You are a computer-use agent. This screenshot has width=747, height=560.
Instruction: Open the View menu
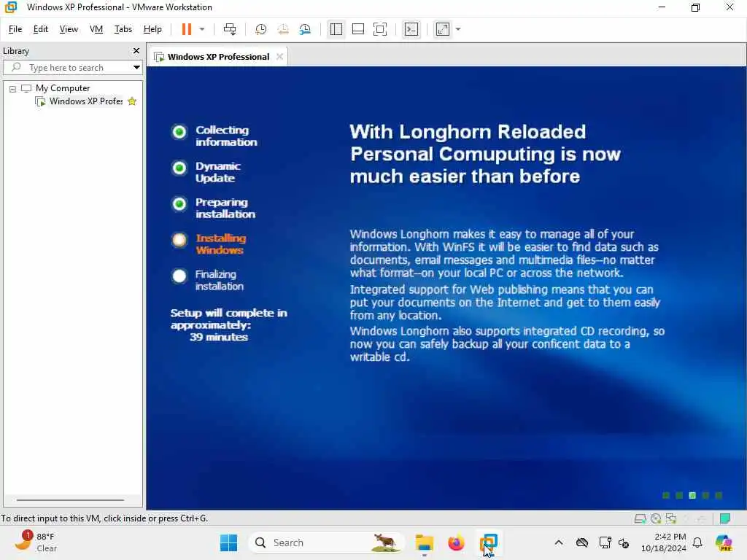pos(69,29)
